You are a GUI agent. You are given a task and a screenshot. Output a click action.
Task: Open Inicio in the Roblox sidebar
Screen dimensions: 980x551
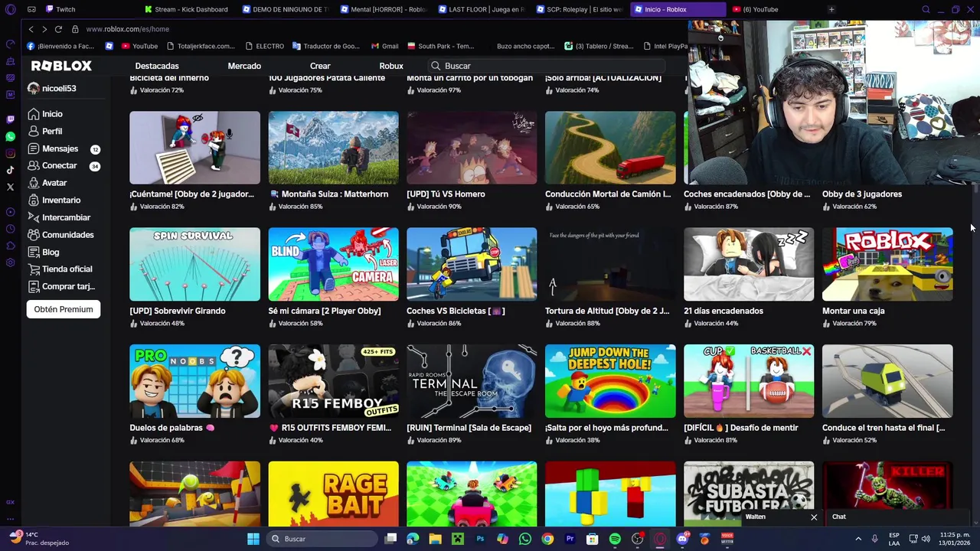46,114
